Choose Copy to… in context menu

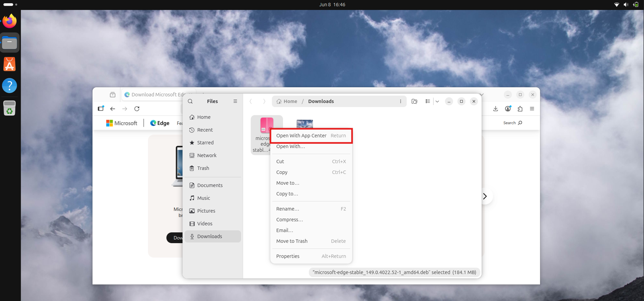tap(311, 194)
